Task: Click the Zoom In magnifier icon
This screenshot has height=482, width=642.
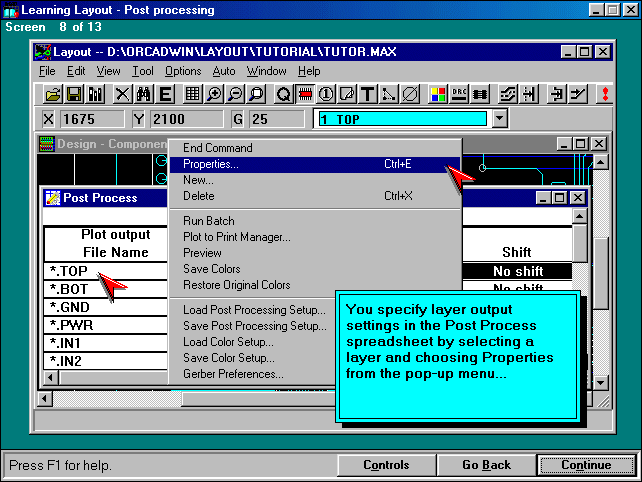Action: 214,94
